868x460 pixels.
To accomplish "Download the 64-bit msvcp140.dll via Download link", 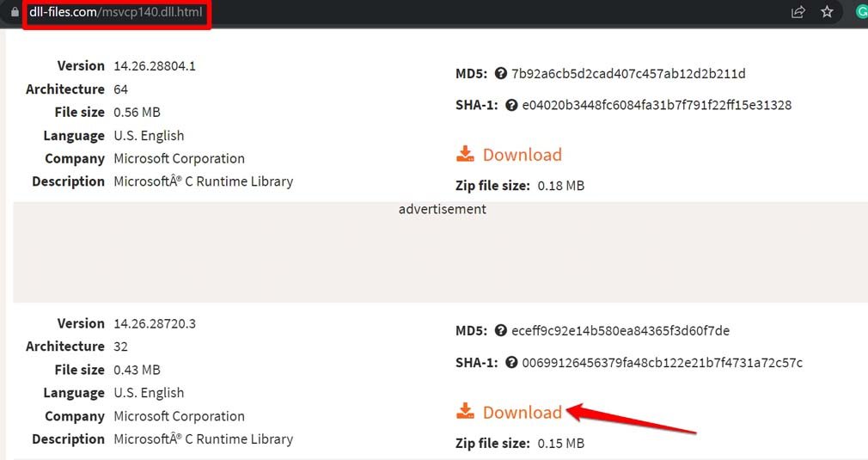I will click(522, 155).
